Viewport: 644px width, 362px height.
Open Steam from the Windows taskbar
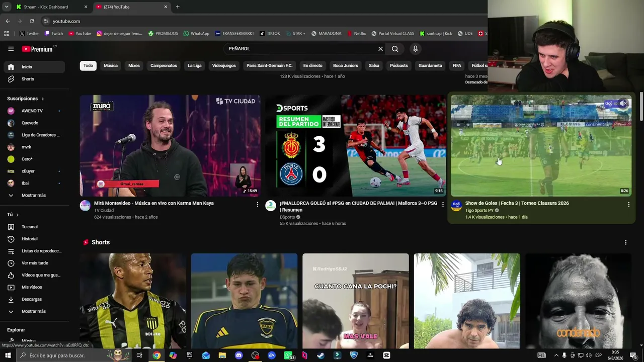320,355
